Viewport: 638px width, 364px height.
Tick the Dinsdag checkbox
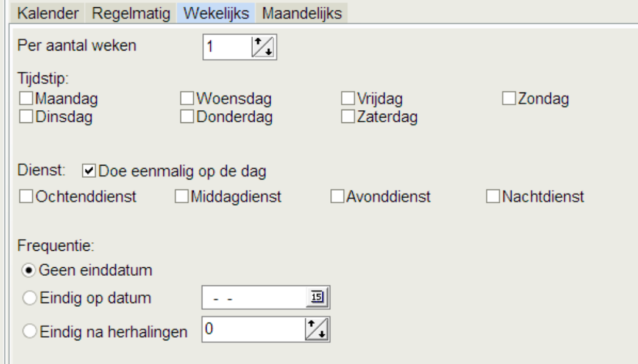click(26, 115)
